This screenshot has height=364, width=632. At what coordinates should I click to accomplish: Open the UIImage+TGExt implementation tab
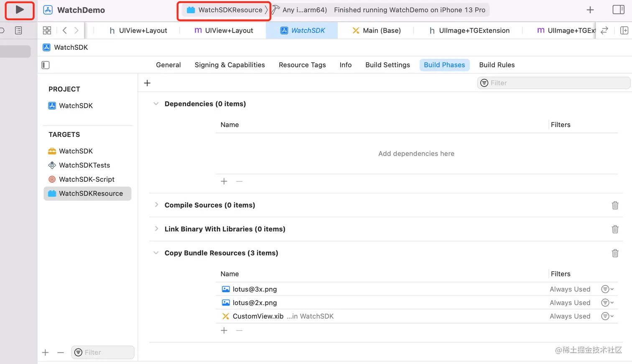(566, 31)
